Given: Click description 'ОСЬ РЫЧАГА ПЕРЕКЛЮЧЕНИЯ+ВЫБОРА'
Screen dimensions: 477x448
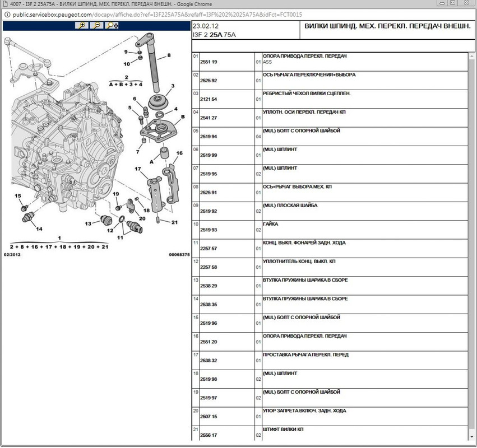Looking at the screenshot, I should coord(309,75).
